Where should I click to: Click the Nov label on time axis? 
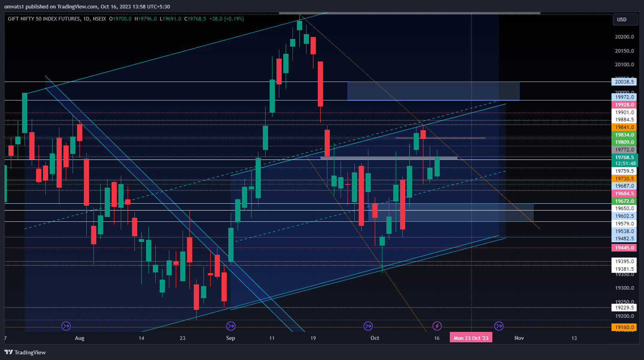(519, 338)
